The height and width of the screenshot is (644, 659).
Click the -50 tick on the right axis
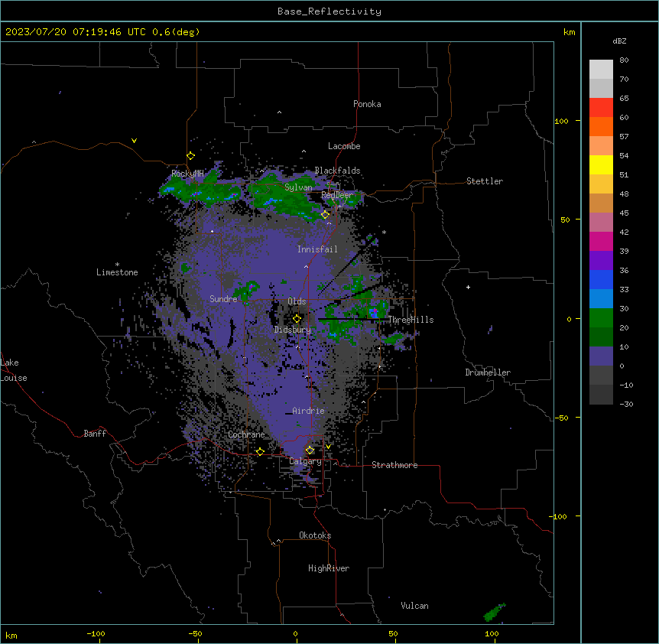(x=561, y=418)
